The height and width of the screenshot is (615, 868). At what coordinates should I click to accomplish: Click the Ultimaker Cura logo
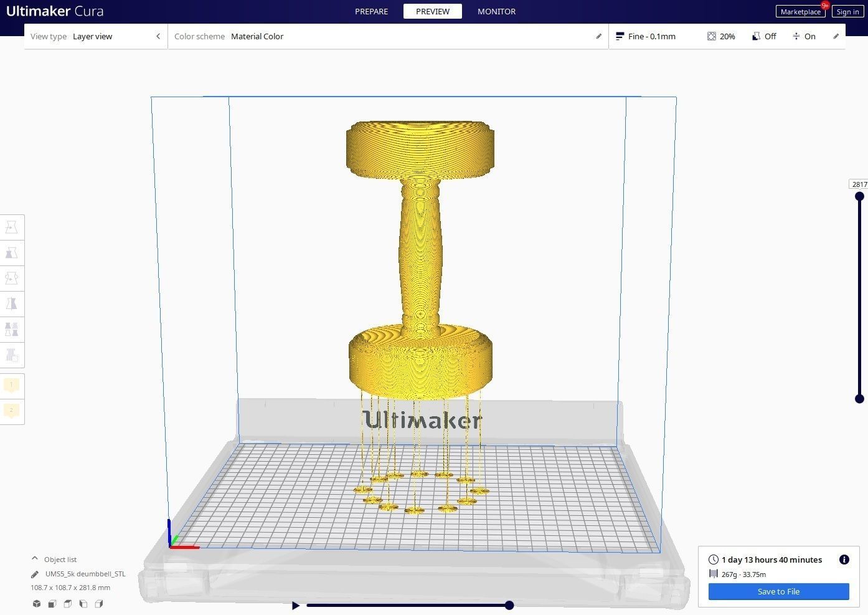[x=55, y=11]
